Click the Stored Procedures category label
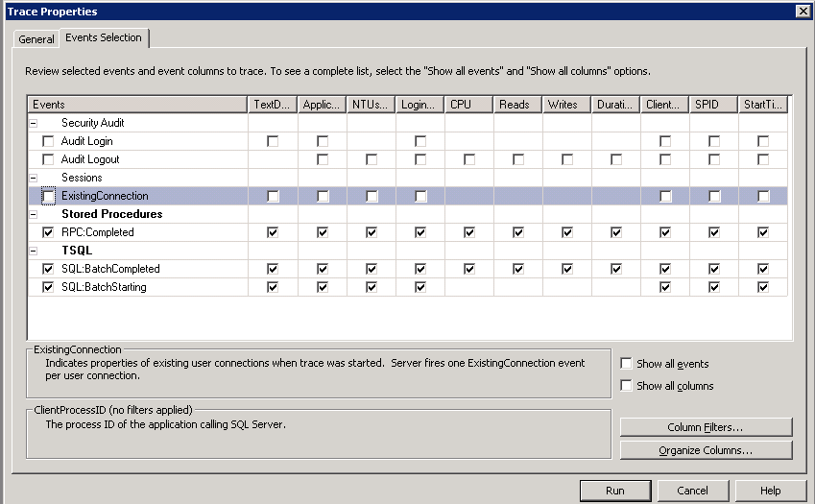This screenshot has height=504, width=815. pos(111,214)
